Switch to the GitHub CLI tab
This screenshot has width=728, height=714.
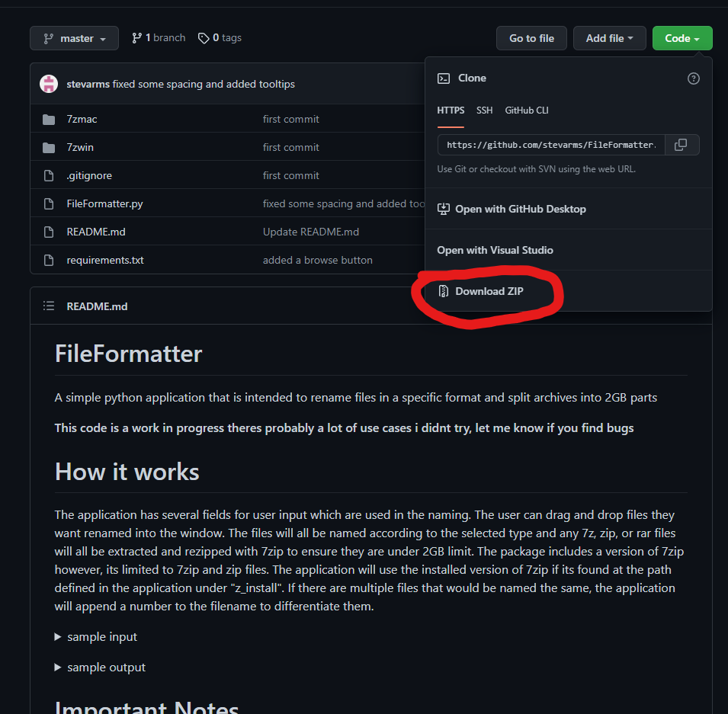pyautogui.click(x=527, y=110)
